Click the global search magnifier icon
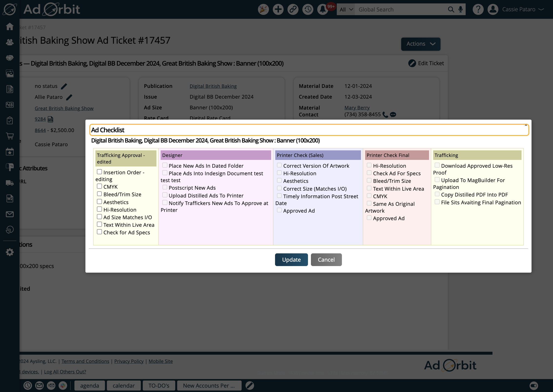 [x=451, y=9]
